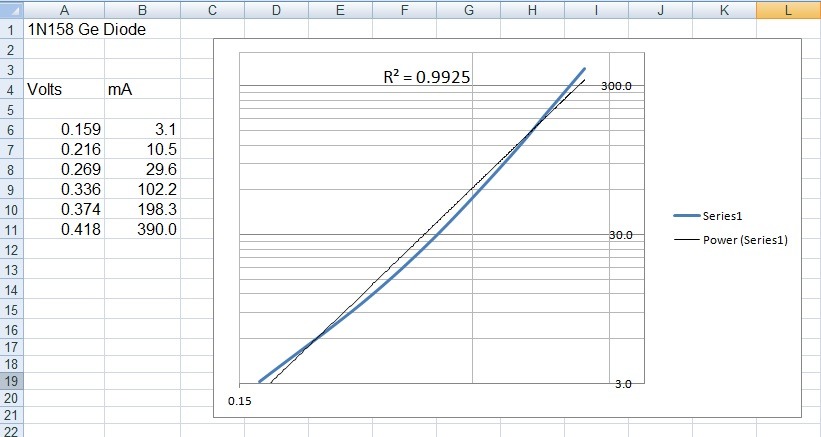Select column H header

pos(532,10)
